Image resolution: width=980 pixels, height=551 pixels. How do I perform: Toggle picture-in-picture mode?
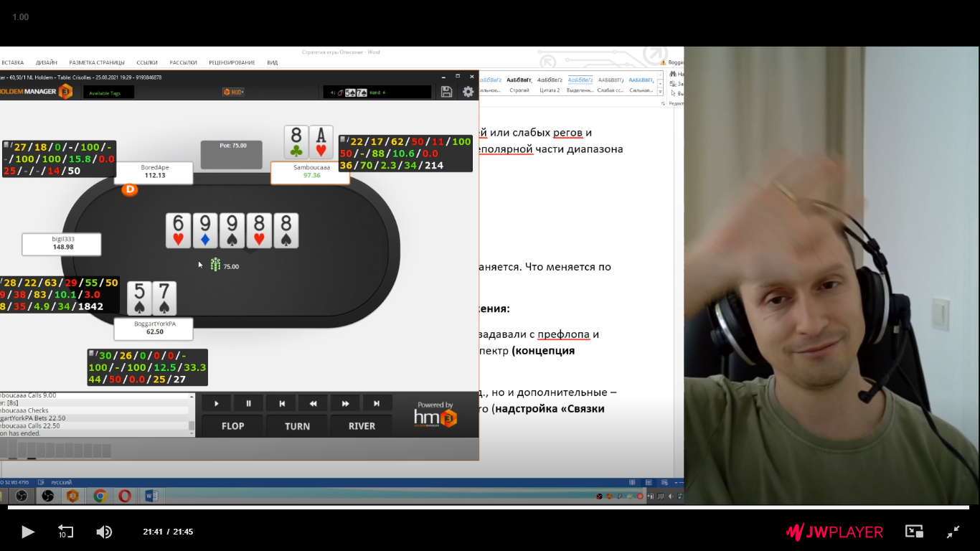click(x=914, y=532)
